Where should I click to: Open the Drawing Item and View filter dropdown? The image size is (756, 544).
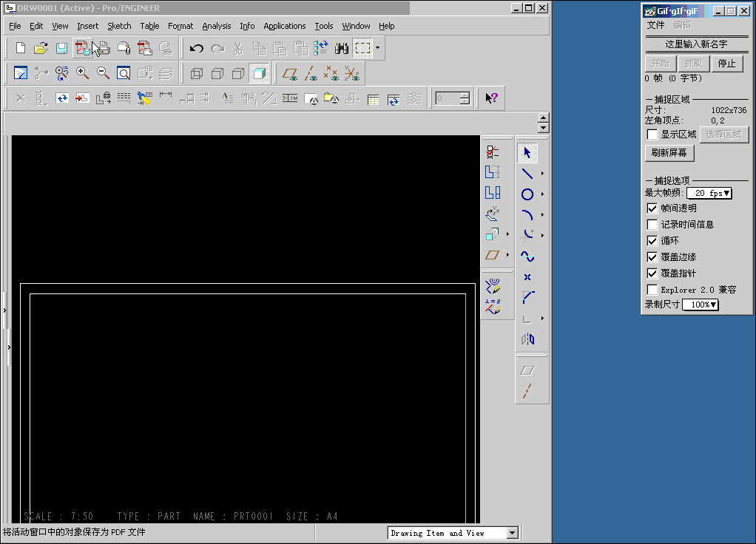coord(513,533)
